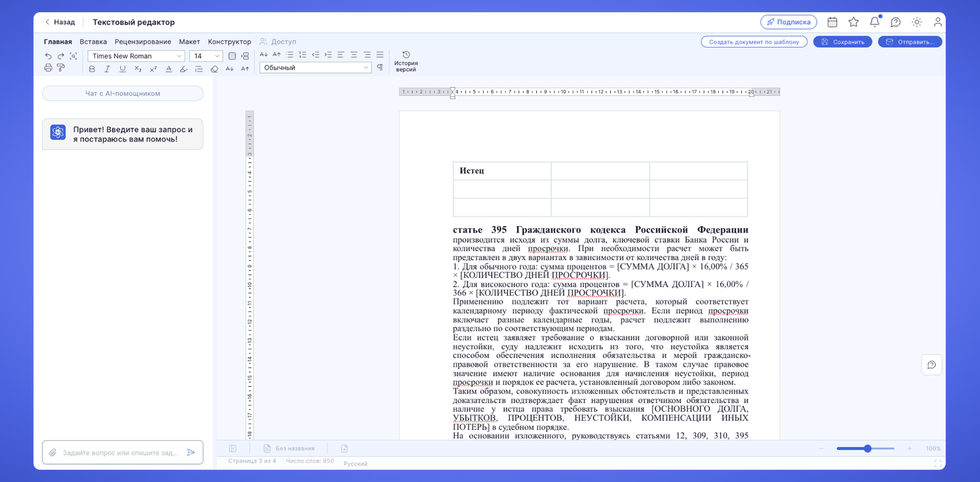Pick the text highlight color
Screen dimensions: 980x482
pyautogui.click(x=184, y=69)
